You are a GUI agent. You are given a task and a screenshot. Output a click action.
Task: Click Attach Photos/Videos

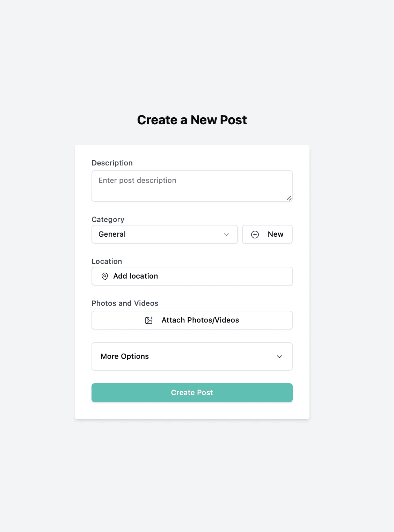(192, 320)
